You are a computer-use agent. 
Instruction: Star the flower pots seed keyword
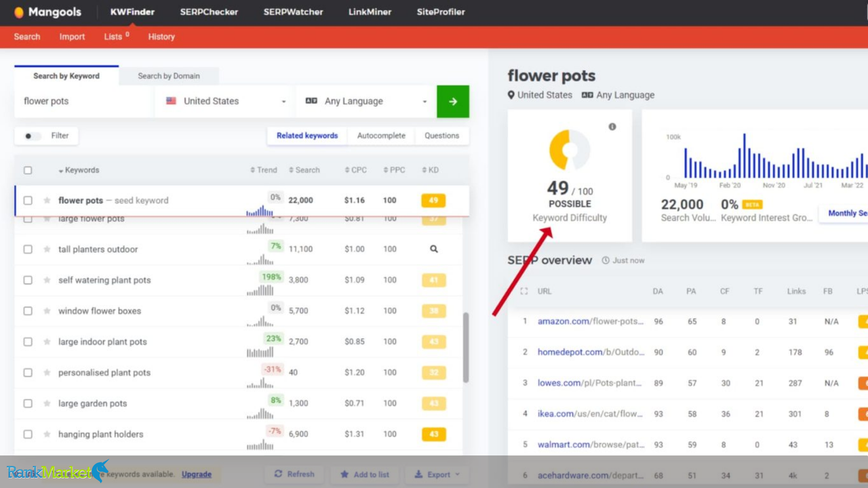47,201
